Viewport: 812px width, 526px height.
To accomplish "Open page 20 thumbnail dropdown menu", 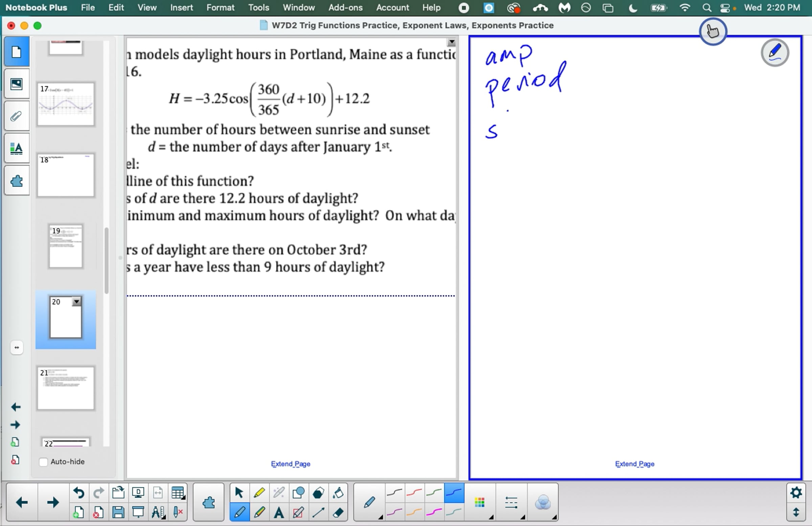I will (x=77, y=301).
